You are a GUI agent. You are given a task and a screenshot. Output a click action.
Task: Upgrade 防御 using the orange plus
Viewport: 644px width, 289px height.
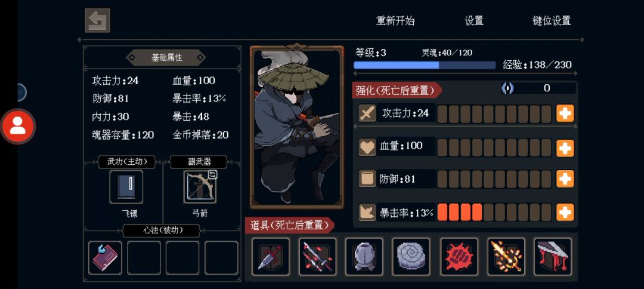click(565, 179)
